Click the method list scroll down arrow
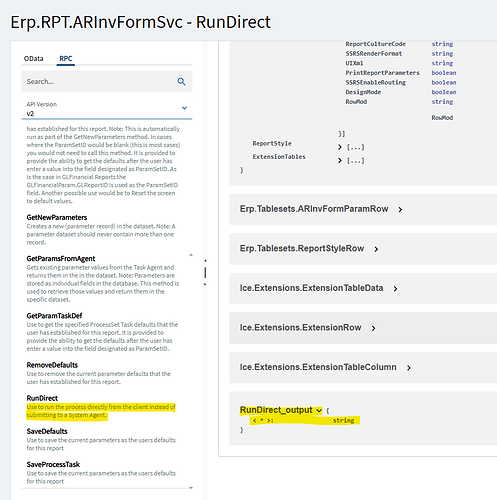The height and width of the screenshot is (500, 497). pos(191,488)
